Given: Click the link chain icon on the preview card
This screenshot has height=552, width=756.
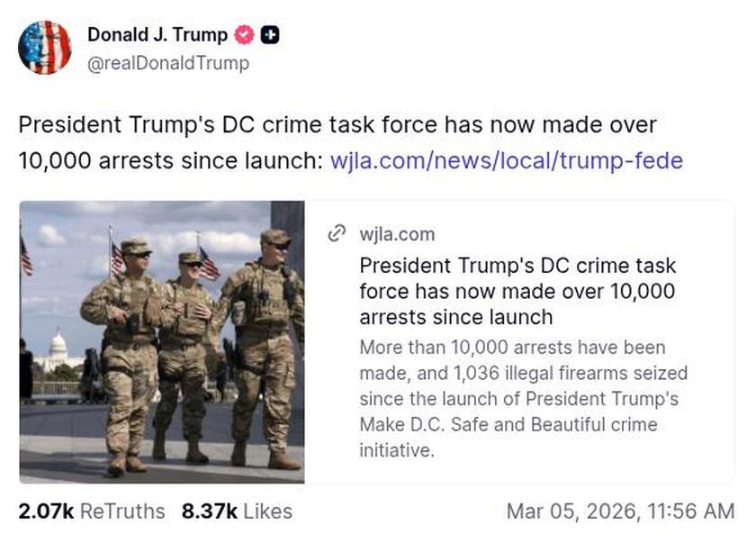Looking at the screenshot, I should [x=336, y=233].
